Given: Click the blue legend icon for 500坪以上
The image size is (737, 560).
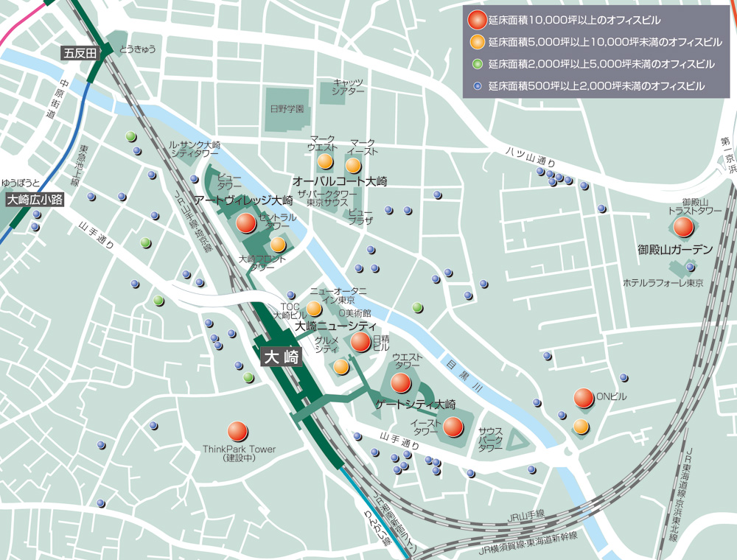Looking at the screenshot, I should tap(478, 86).
